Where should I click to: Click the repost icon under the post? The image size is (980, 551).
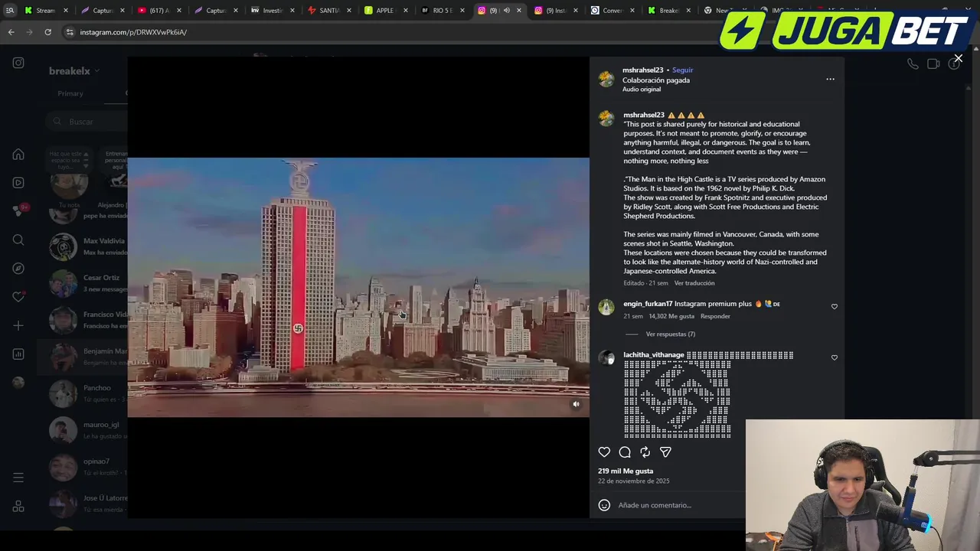645,452
